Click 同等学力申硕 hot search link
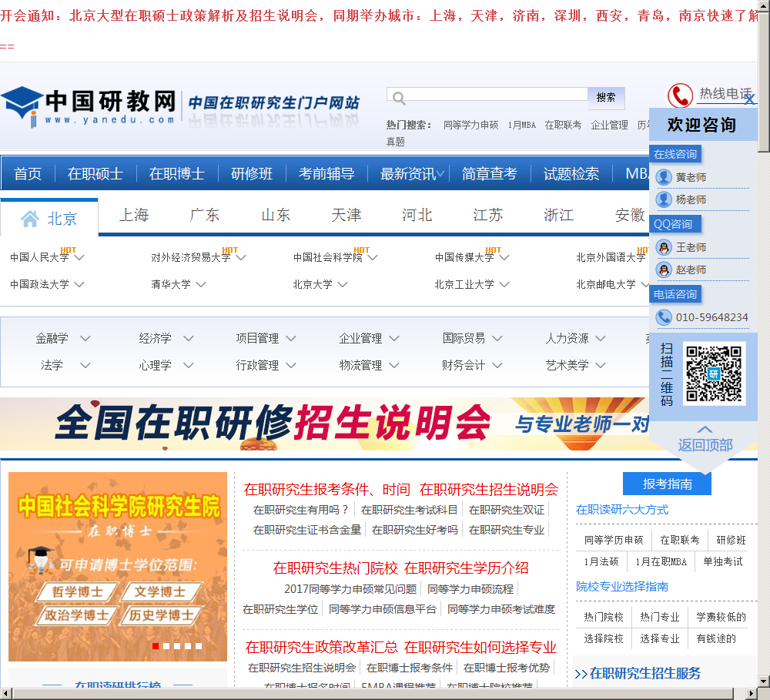The image size is (770, 700). click(x=470, y=126)
